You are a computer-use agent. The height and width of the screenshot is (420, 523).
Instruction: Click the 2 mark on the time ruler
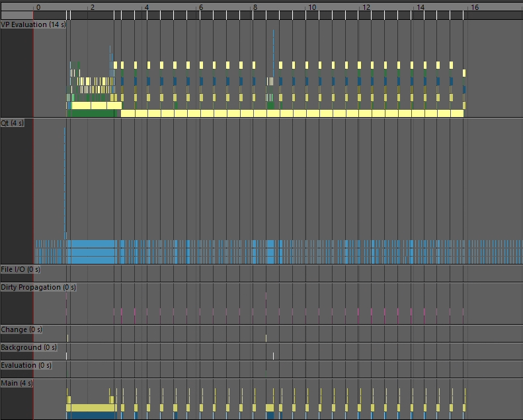point(93,7)
